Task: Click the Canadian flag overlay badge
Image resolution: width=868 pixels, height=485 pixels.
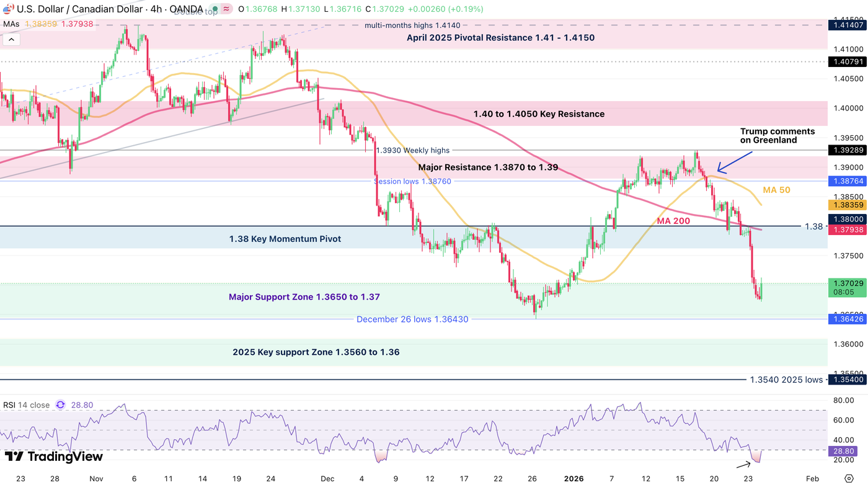Action: click(9, 6)
